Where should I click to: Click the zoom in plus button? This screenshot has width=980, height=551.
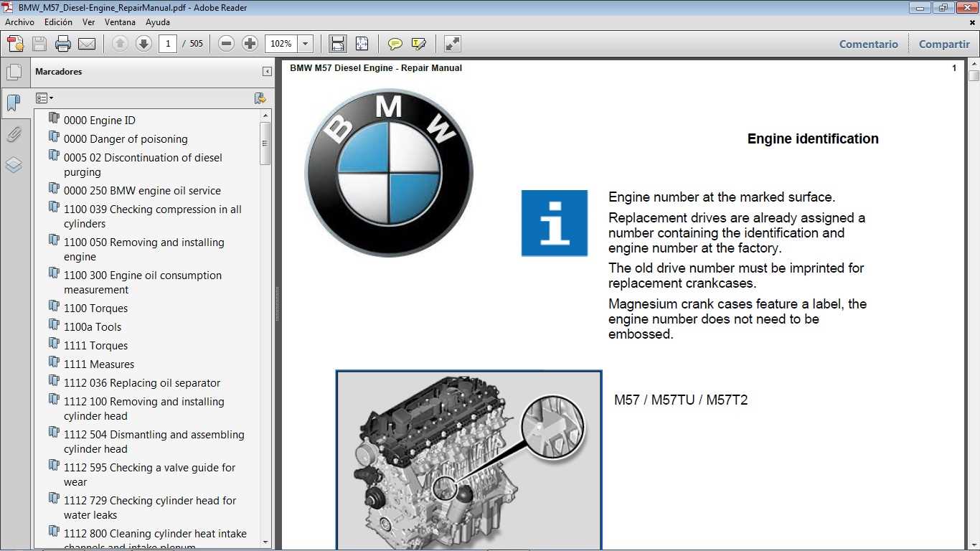250,44
